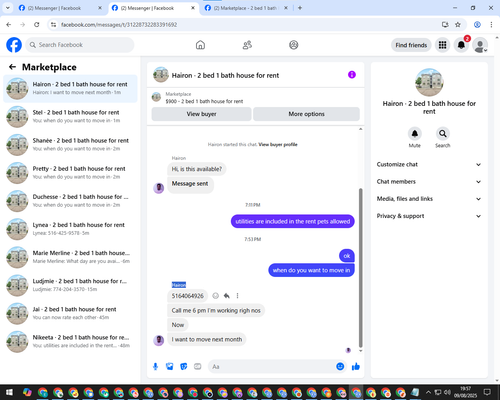
Task: Open the tab search dropdown arrow
Action: [8, 8]
